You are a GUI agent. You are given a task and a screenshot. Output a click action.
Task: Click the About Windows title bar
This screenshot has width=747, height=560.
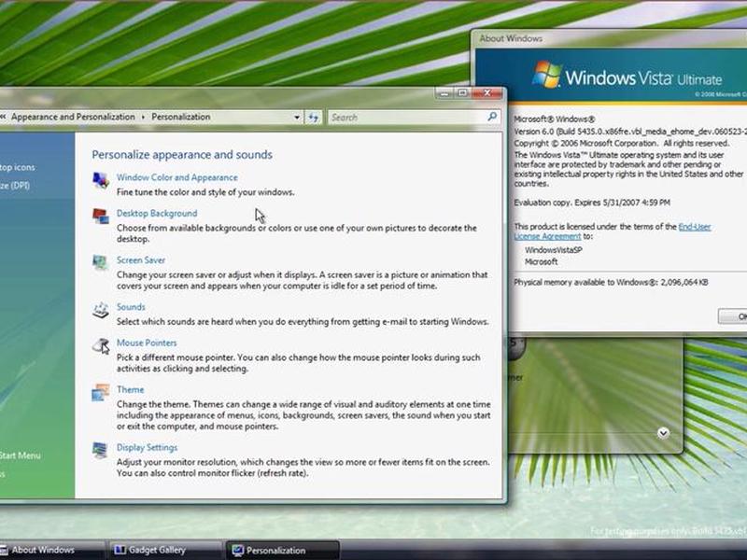pyautogui.click(x=609, y=38)
